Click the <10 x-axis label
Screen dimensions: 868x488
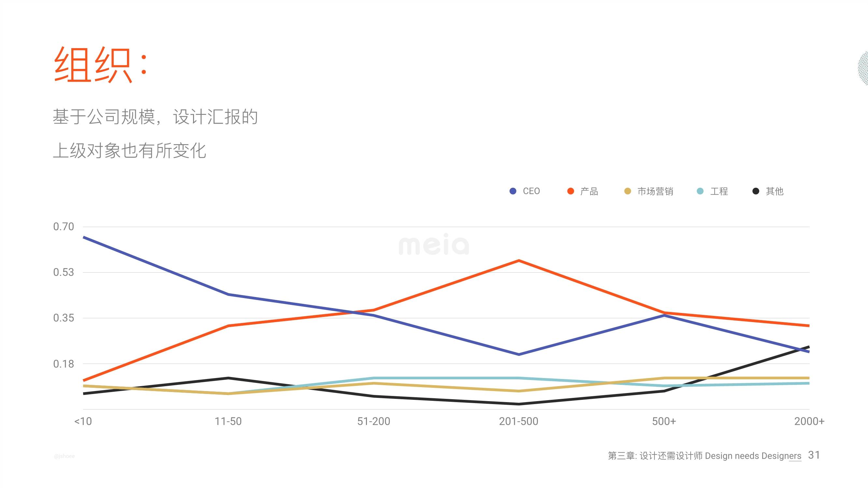tap(83, 421)
